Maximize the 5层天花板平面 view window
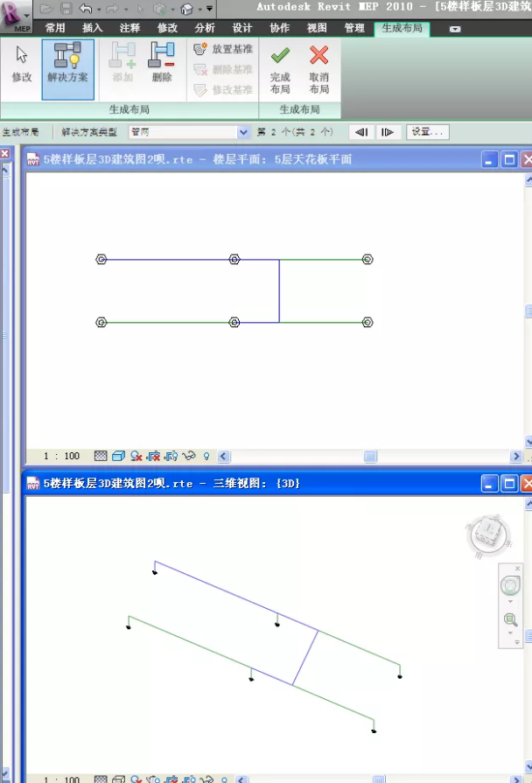The width and height of the screenshot is (532, 783). tap(509, 160)
